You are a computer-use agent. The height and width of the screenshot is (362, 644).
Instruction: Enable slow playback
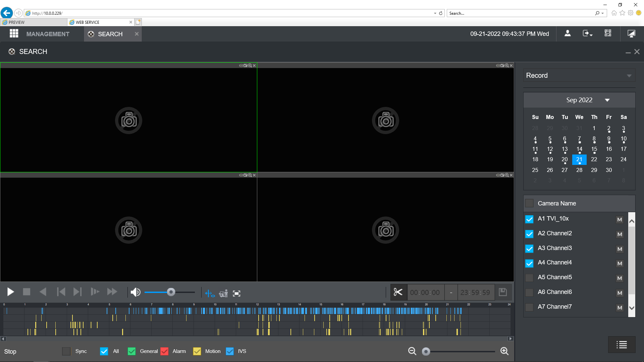[x=95, y=292]
